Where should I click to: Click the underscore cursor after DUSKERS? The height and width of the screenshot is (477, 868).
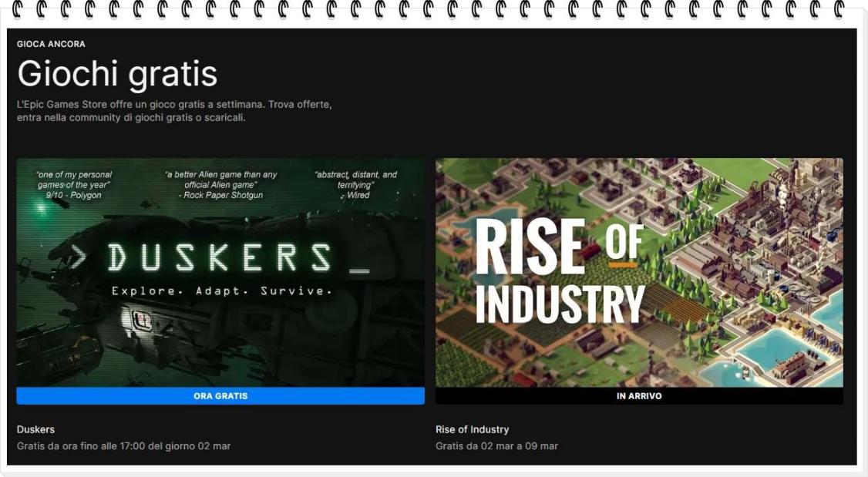358,270
